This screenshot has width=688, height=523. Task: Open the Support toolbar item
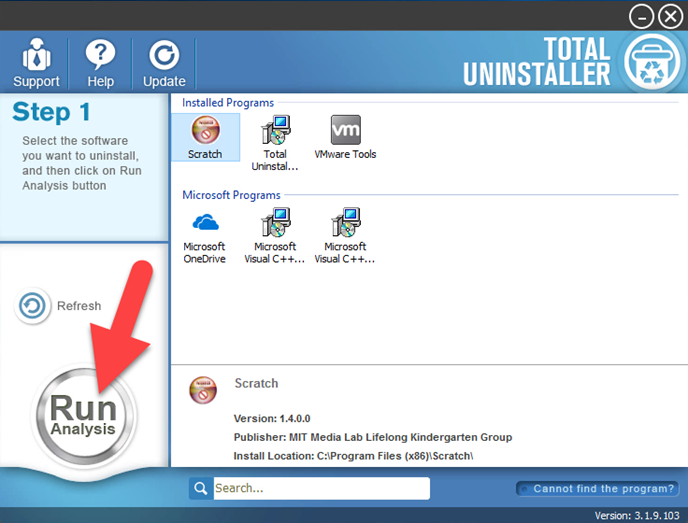pyautogui.click(x=36, y=63)
